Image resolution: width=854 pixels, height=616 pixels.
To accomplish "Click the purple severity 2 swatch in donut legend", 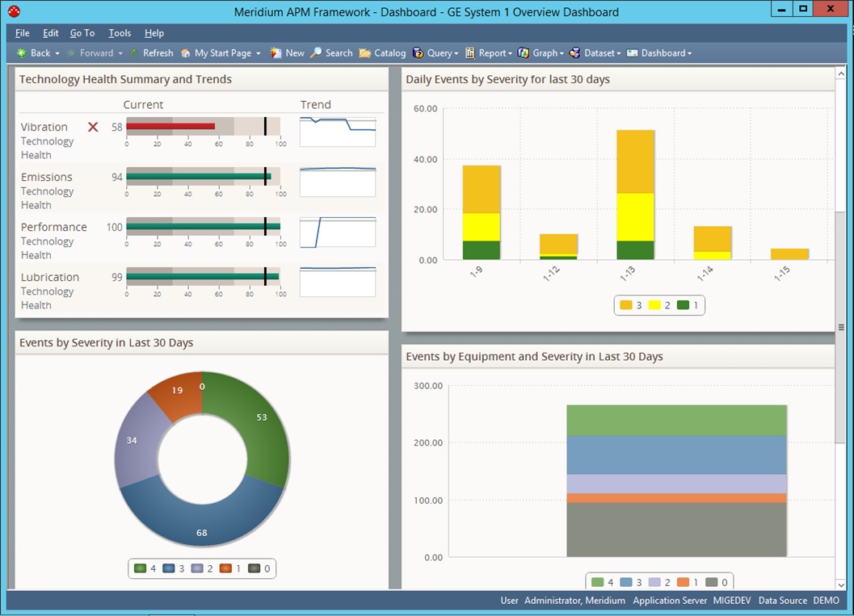I will [197, 568].
